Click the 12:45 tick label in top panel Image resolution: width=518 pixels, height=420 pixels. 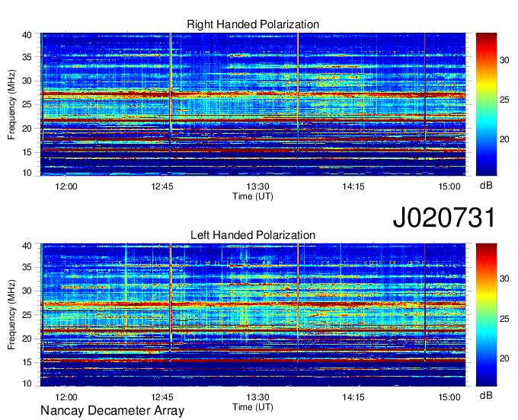coord(162,186)
